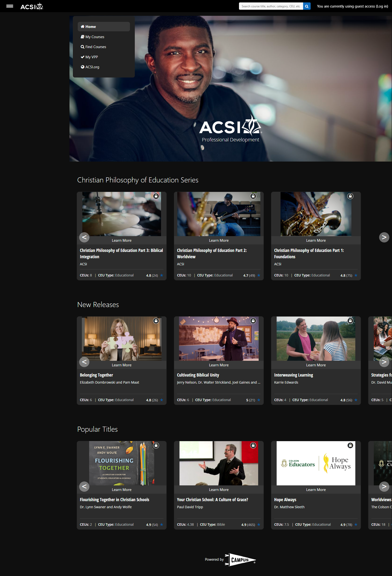Open Hope Always course title
This screenshot has height=576, width=392.
pyautogui.click(x=285, y=500)
